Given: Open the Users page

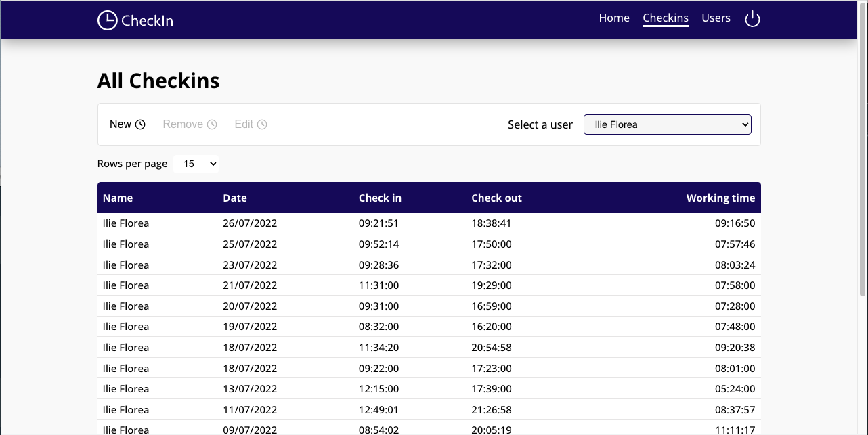Looking at the screenshot, I should (x=716, y=18).
